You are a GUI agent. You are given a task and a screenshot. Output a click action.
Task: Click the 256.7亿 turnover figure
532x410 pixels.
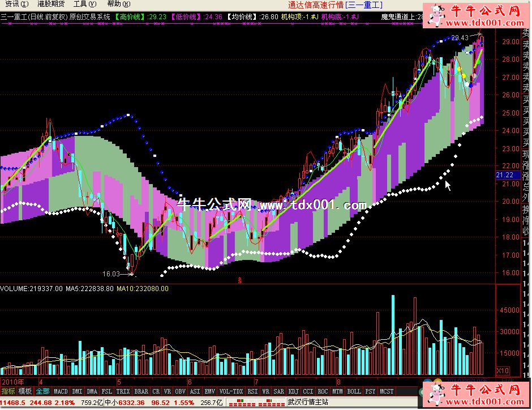point(211,403)
